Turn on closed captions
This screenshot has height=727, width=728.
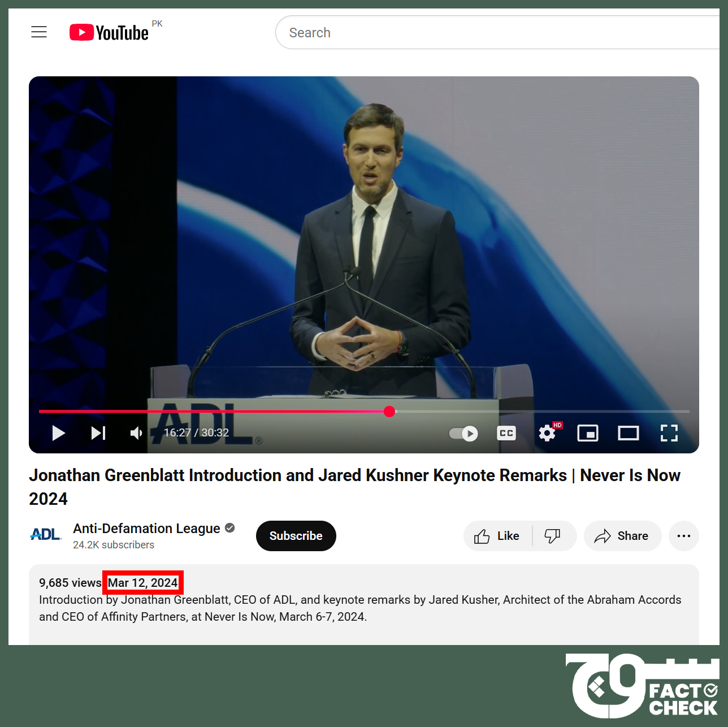coord(506,433)
